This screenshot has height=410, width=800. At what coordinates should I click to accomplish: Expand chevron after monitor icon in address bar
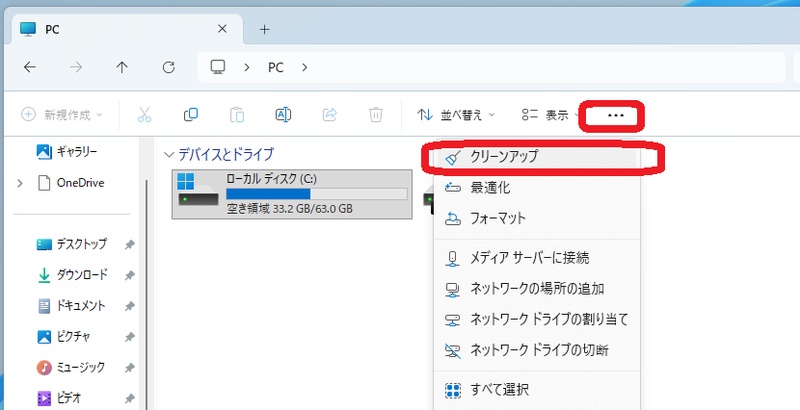(247, 67)
